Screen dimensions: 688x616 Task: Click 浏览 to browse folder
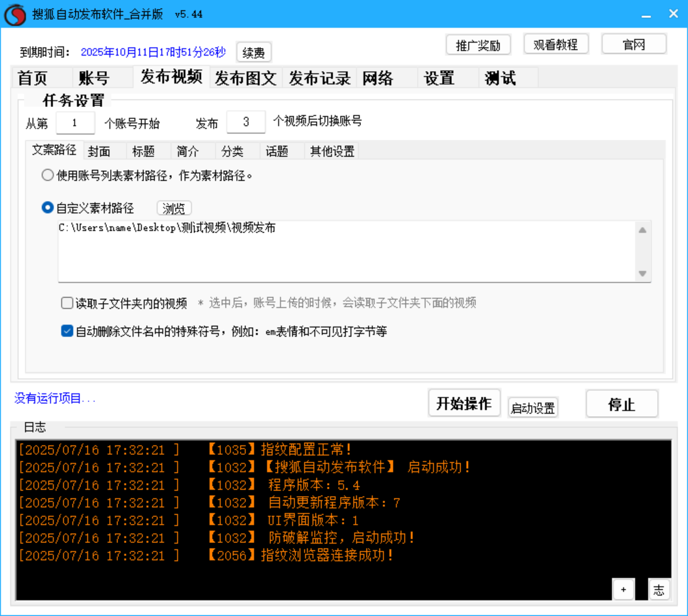pyautogui.click(x=174, y=208)
